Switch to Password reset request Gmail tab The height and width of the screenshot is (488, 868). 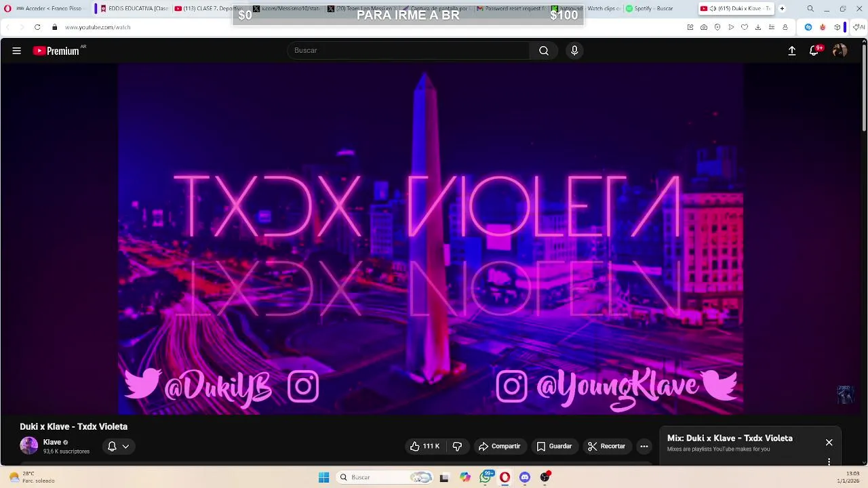coord(513,8)
